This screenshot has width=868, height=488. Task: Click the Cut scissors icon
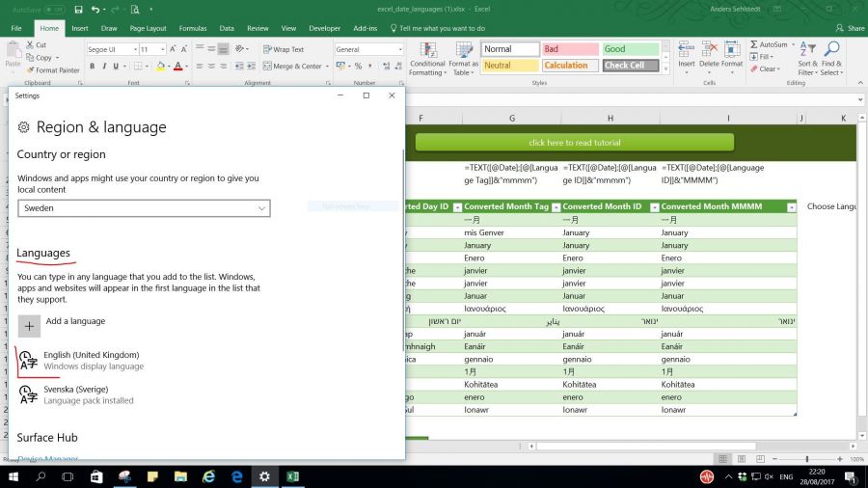click(x=30, y=44)
